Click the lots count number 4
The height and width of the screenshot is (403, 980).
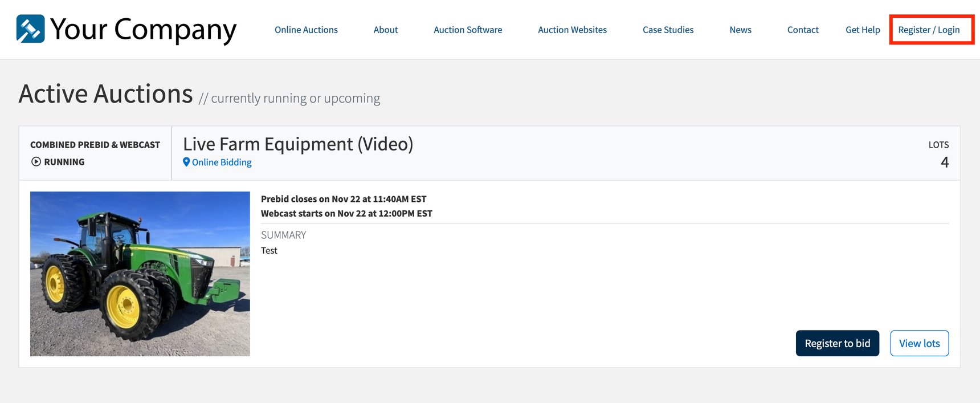pos(945,162)
